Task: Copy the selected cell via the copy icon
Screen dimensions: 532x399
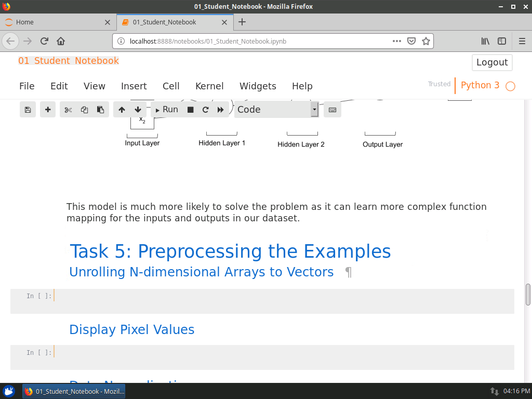Action: click(84, 110)
